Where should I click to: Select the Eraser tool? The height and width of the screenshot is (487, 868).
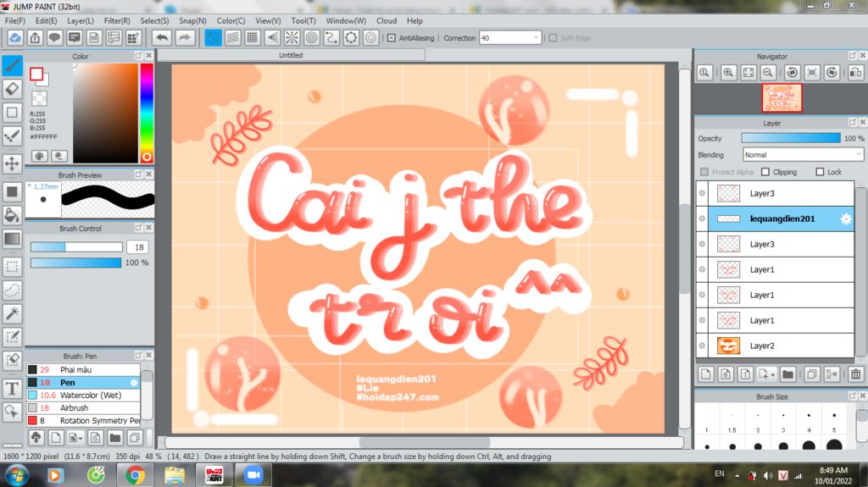tap(12, 89)
